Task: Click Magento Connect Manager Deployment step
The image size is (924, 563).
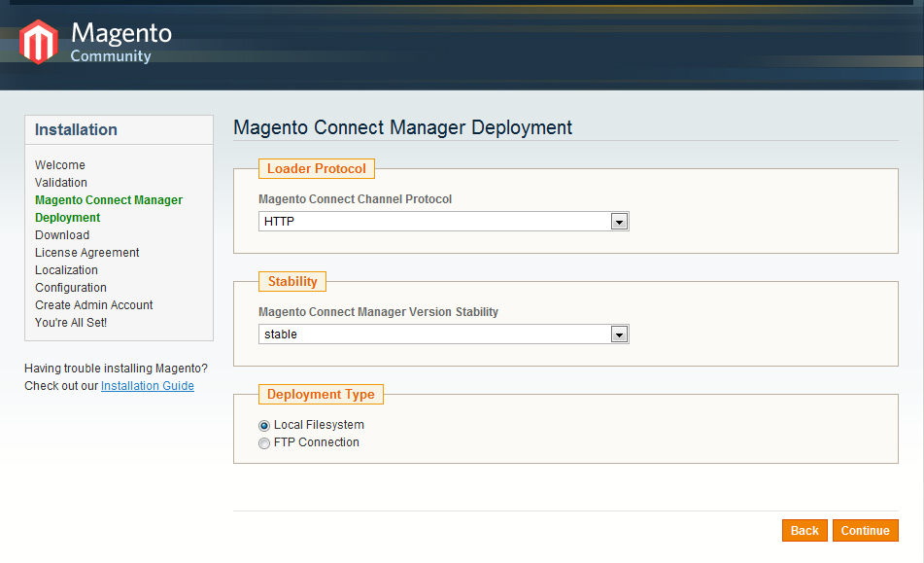Action: coord(109,209)
